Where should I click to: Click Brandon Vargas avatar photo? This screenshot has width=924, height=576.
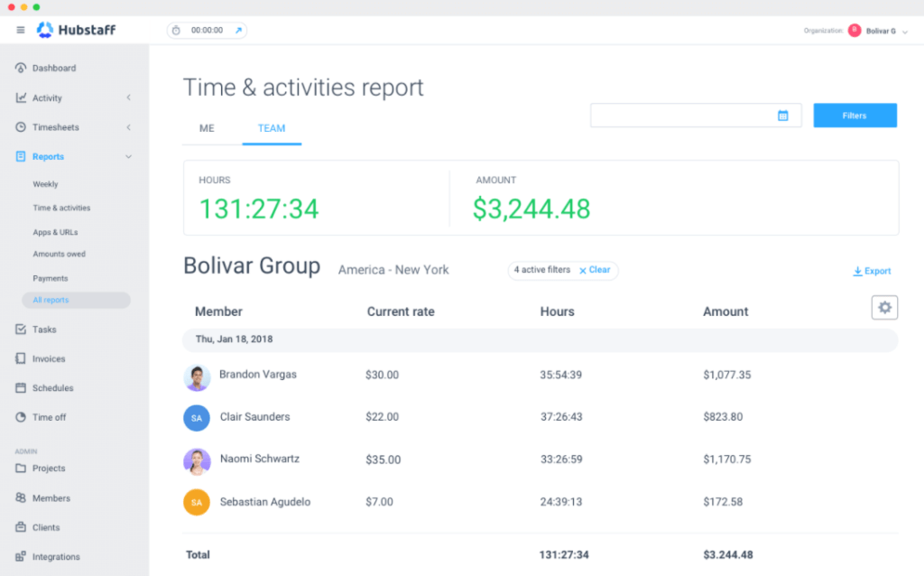197,377
